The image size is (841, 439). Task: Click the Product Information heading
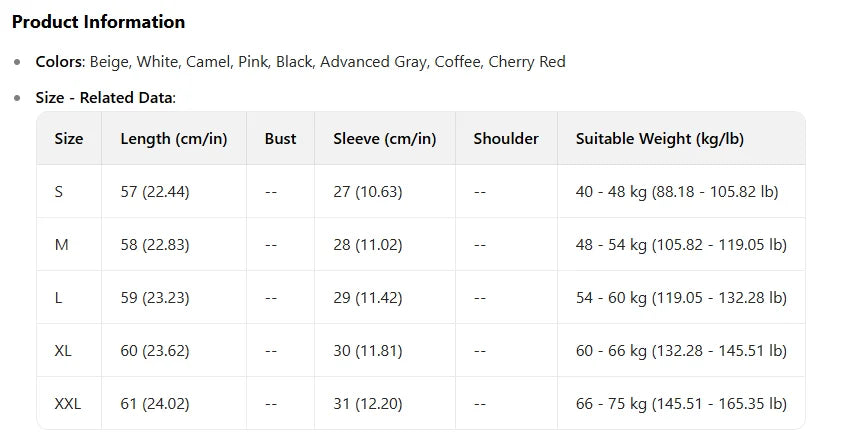[98, 22]
